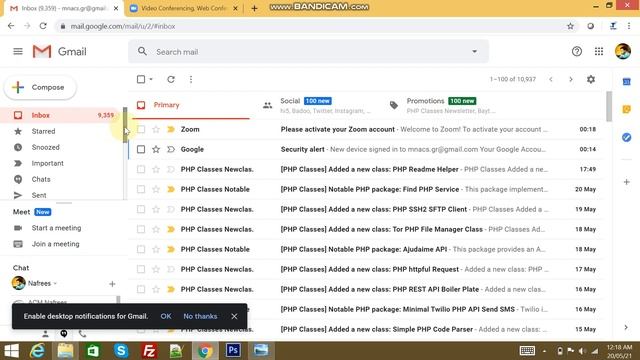Open the Starred folder
The width and height of the screenshot is (640, 360).
(61, 131)
